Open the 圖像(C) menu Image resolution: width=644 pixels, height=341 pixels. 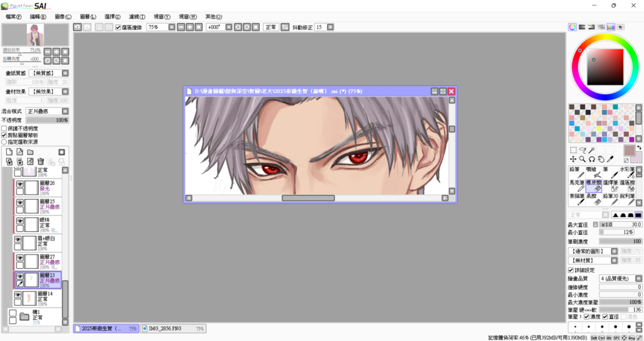63,17
